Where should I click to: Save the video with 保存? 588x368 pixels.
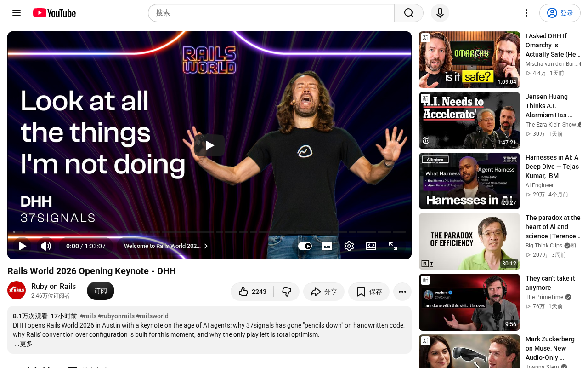[369, 292]
